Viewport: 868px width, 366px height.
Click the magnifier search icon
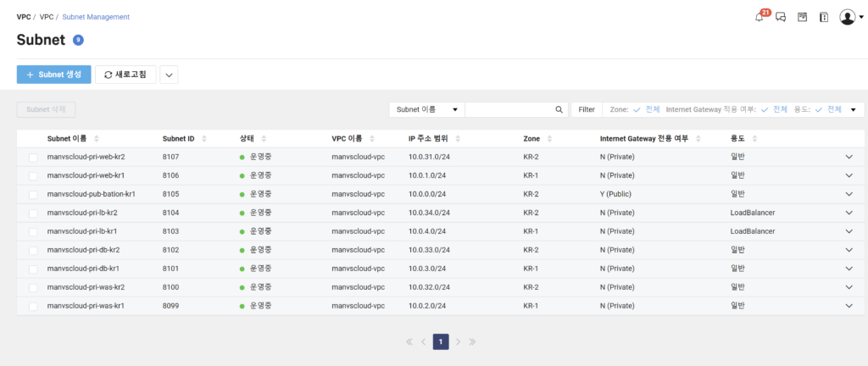559,109
